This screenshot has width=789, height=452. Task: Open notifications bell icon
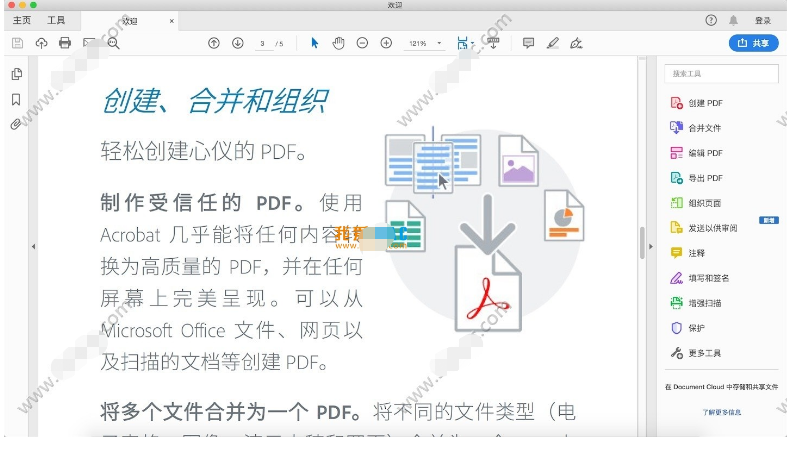[x=734, y=20]
